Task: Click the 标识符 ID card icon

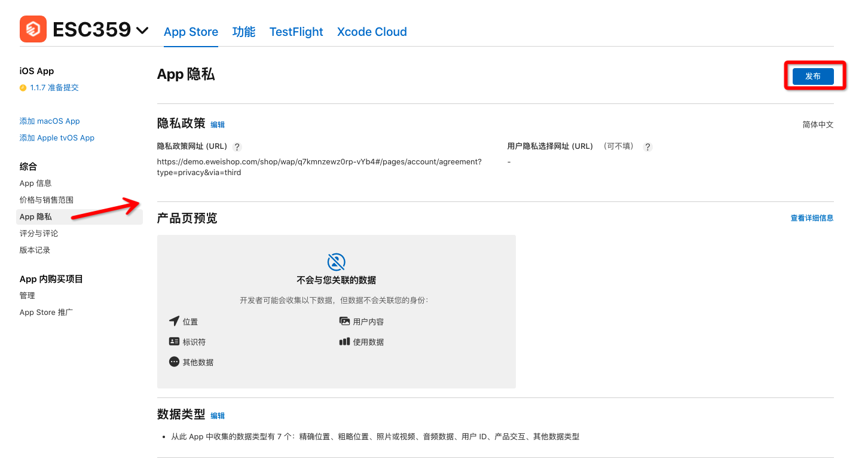Action: tap(174, 342)
